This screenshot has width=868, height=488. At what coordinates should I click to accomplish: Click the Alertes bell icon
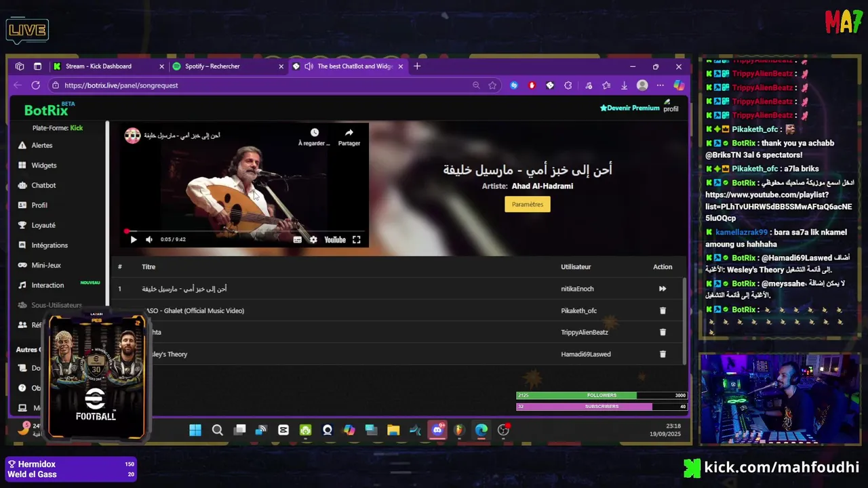pyautogui.click(x=22, y=145)
